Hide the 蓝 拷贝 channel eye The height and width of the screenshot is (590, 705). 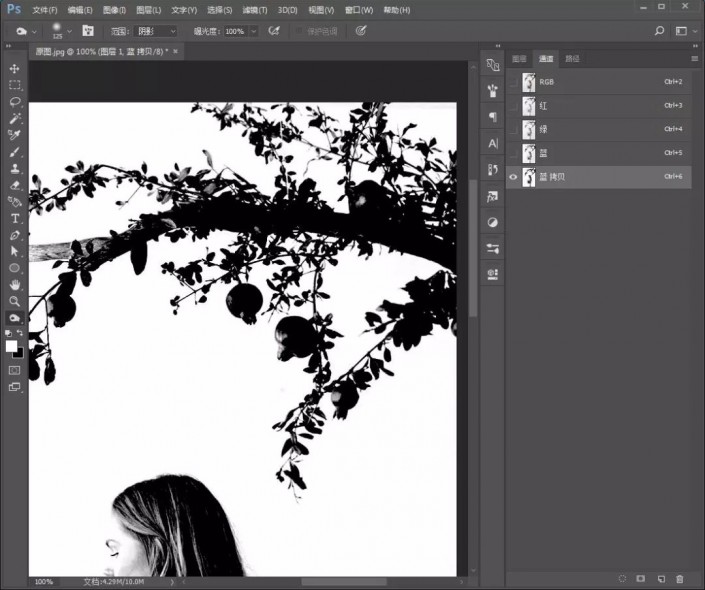514,177
